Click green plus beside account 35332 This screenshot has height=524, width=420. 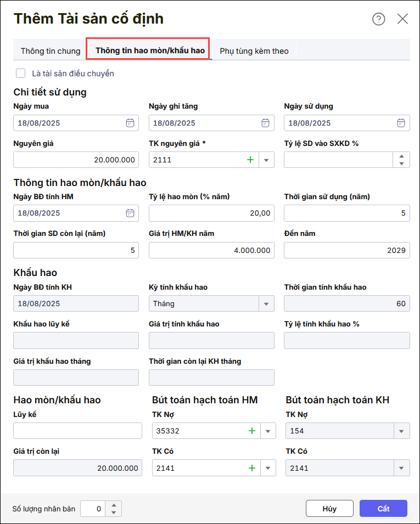pos(252,431)
